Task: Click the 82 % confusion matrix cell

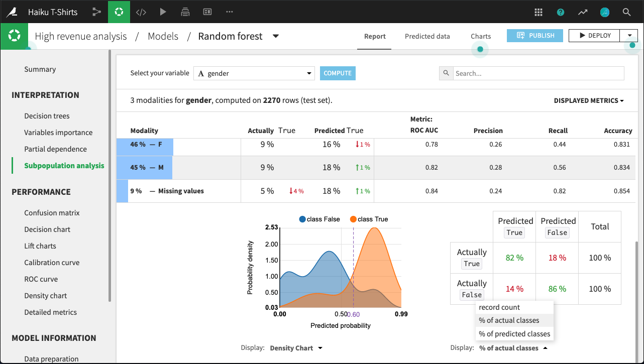Action: pos(514,258)
